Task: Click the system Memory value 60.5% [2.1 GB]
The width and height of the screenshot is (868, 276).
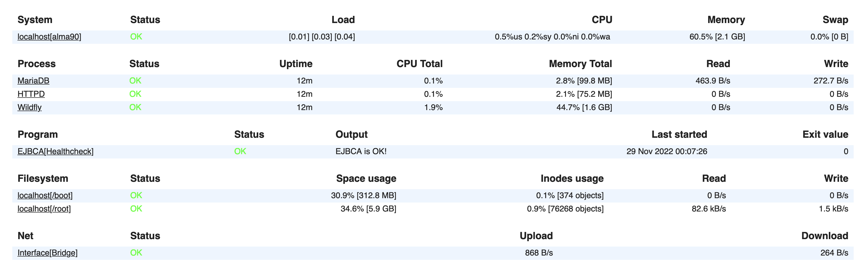Action: point(717,37)
